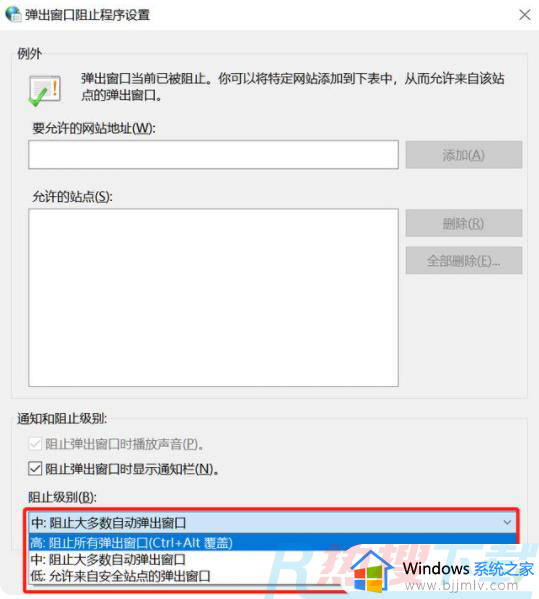Click the www.bjjmlv.com watermark link
The image size is (539, 599).
click(x=462, y=585)
